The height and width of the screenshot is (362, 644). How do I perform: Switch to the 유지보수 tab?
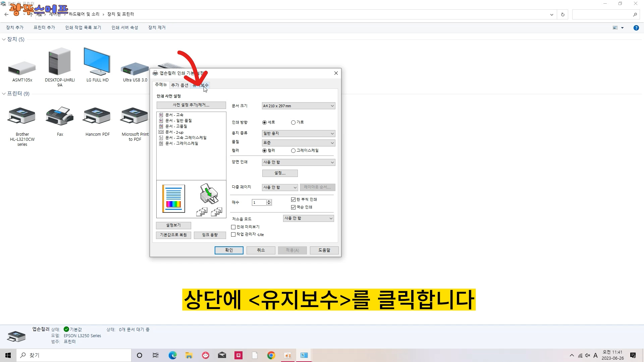click(x=201, y=85)
